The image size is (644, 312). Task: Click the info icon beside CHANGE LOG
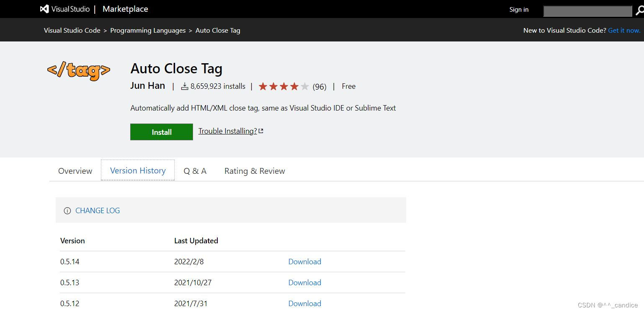point(67,211)
